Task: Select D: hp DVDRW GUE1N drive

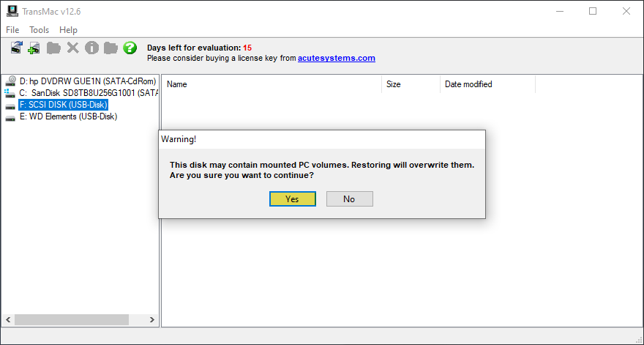Action: click(88, 81)
